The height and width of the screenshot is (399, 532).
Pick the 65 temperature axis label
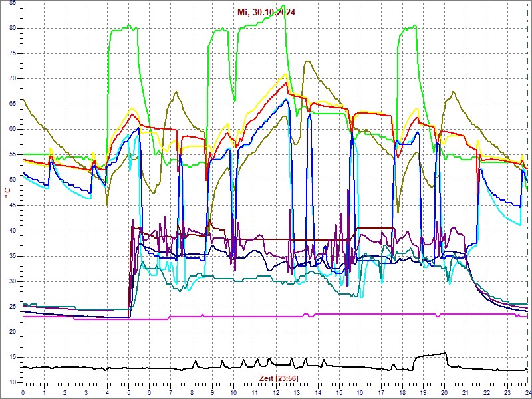[x=12, y=104]
